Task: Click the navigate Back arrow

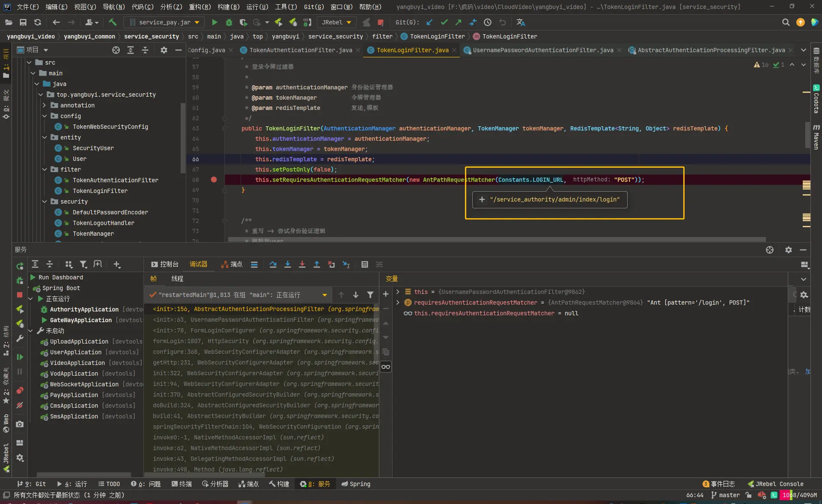Action: 56,22
